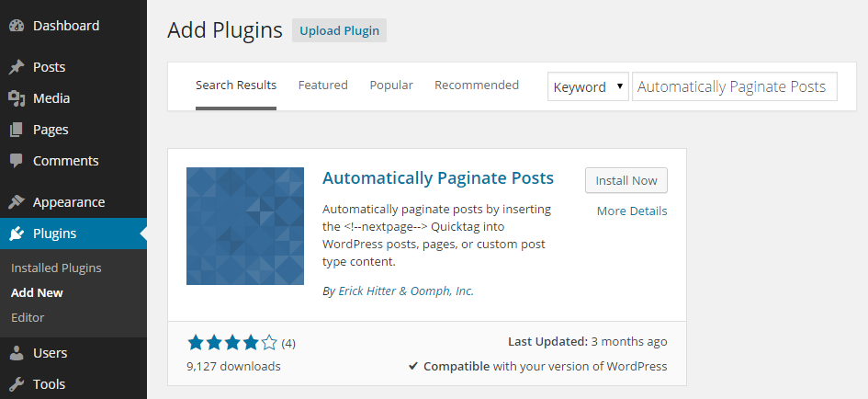Open the plugin Editor submenu
This screenshot has width=868, height=399.
point(28,317)
